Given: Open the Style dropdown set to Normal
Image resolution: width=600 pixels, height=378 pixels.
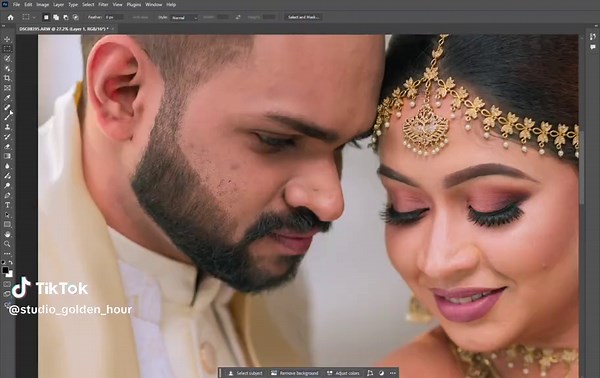Looking at the screenshot, I should pos(184,18).
